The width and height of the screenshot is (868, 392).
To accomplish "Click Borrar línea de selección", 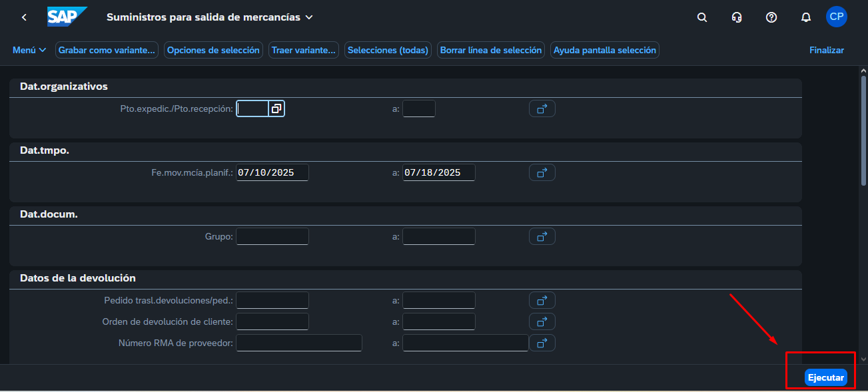I will pos(491,50).
